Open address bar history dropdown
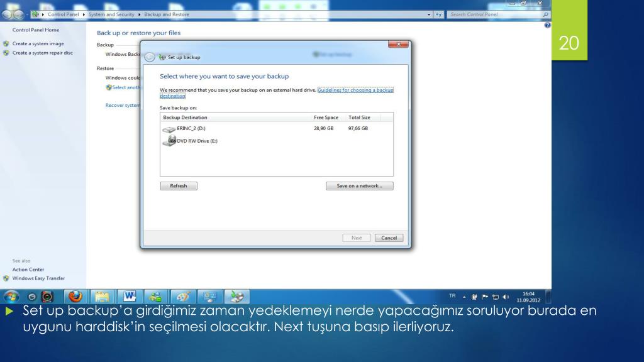 [429, 14]
